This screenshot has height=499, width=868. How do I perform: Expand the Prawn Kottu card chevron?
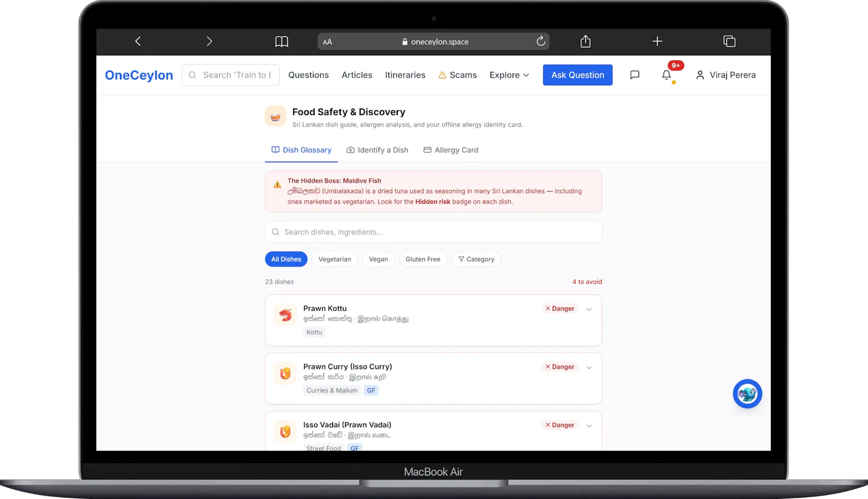pyautogui.click(x=589, y=309)
